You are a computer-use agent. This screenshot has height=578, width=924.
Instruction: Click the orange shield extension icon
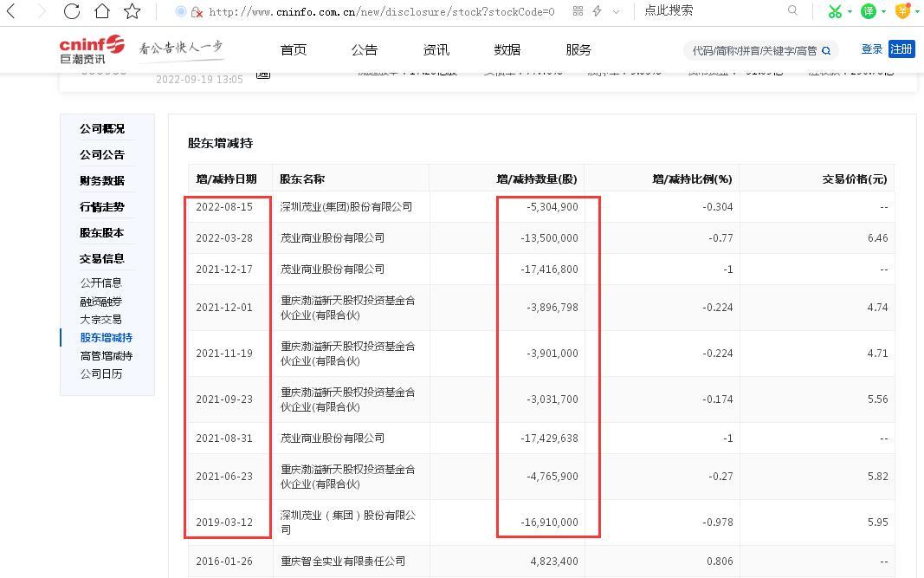point(902,11)
